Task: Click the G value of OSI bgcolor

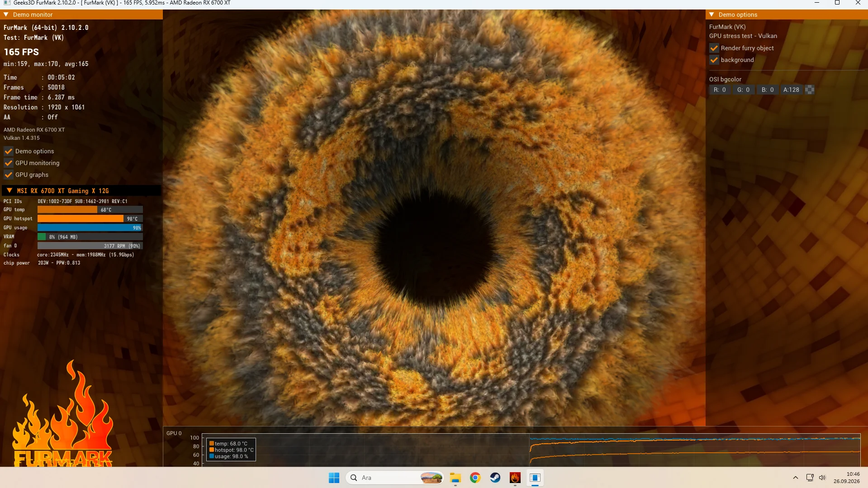Action: coord(743,90)
